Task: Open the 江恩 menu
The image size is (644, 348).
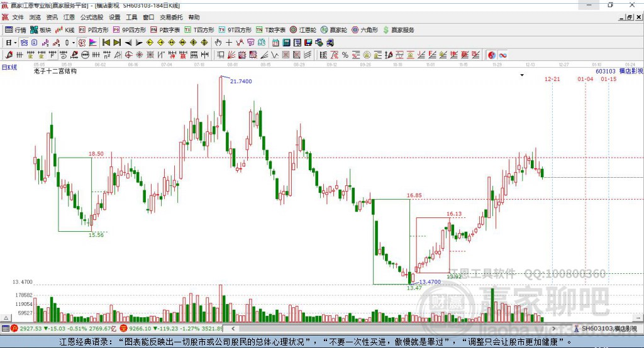Action: point(69,17)
